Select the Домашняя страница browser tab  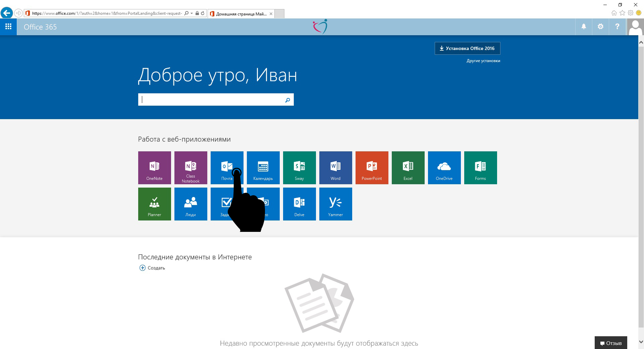pos(241,14)
